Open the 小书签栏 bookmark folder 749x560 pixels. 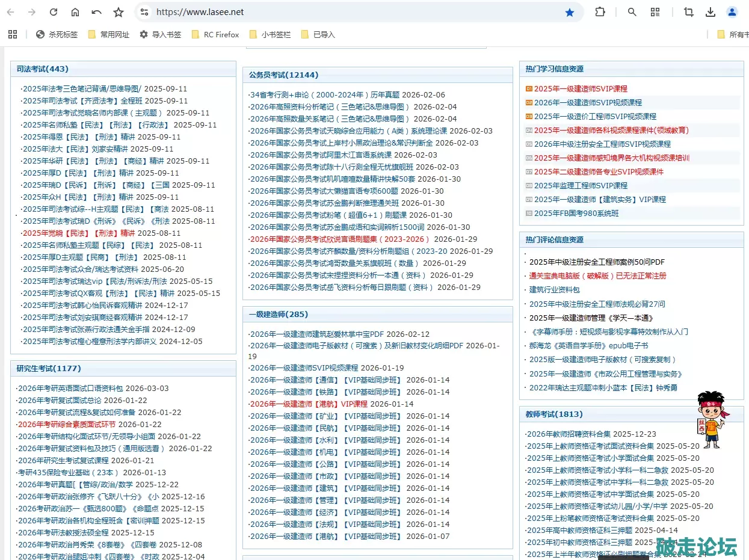[x=270, y=34]
